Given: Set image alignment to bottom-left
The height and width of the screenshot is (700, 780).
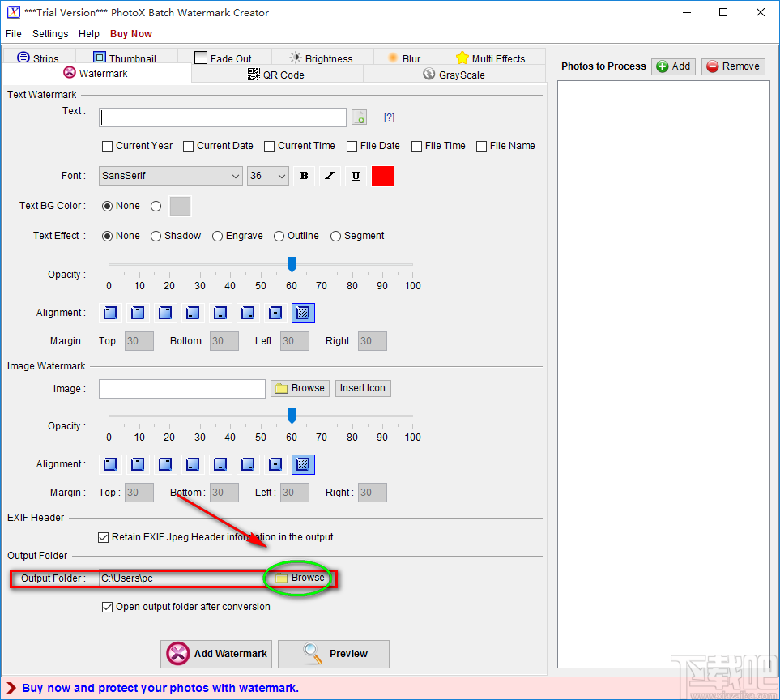Looking at the screenshot, I should click(x=193, y=464).
